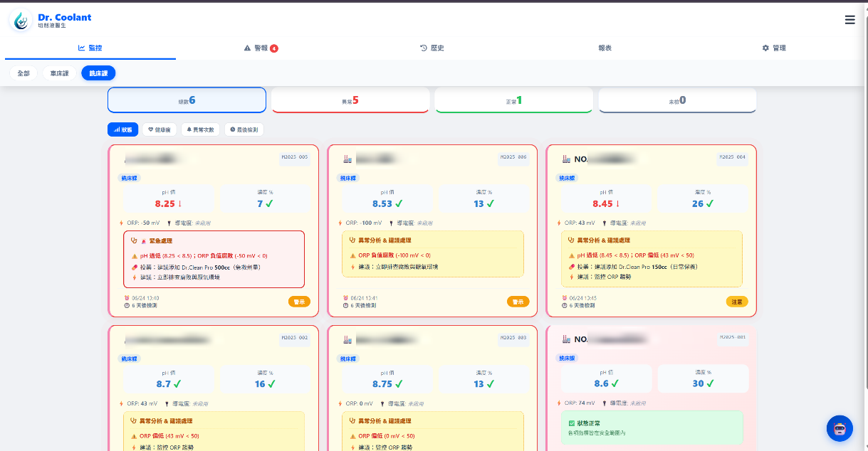Viewport: 868px width, 451px height.
Task: Switch to the 歷史 tab
Action: 432,48
